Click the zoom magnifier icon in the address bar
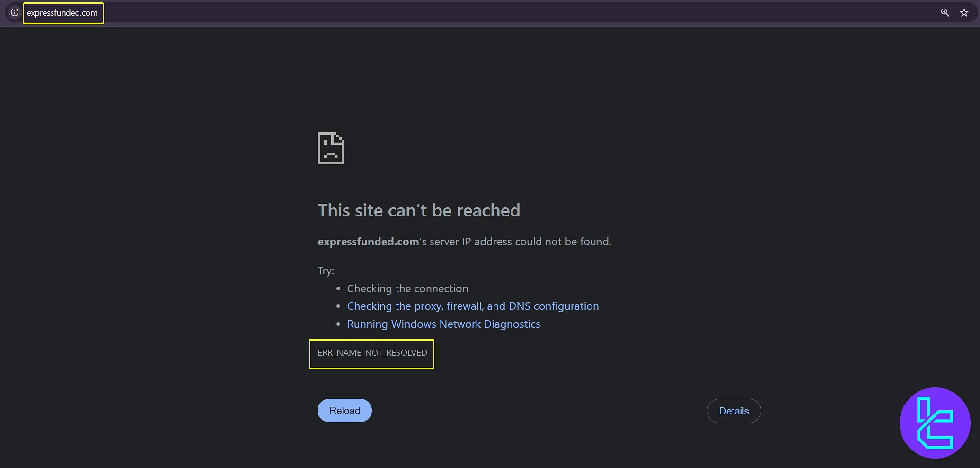 pyautogui.click(x=945, y=13)
